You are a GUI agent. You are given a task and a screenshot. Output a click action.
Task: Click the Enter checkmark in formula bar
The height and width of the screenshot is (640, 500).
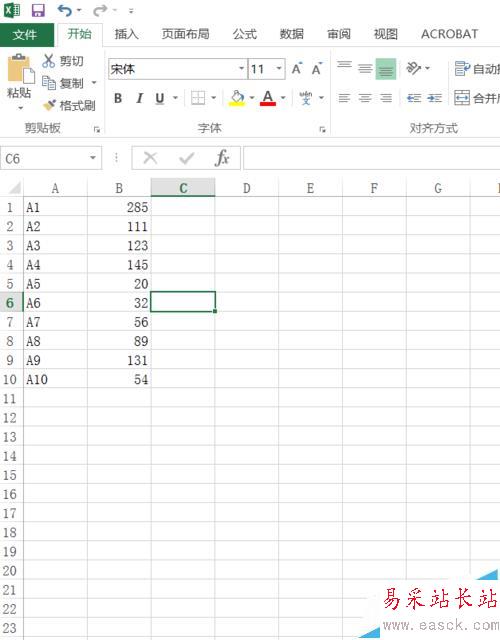click(x=186, y=158)
